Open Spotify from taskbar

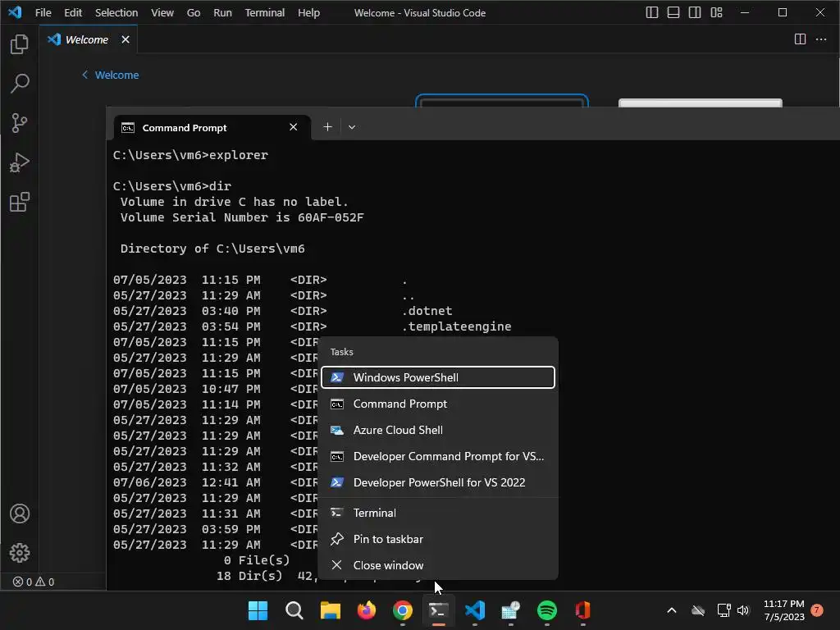coord(547,610)
